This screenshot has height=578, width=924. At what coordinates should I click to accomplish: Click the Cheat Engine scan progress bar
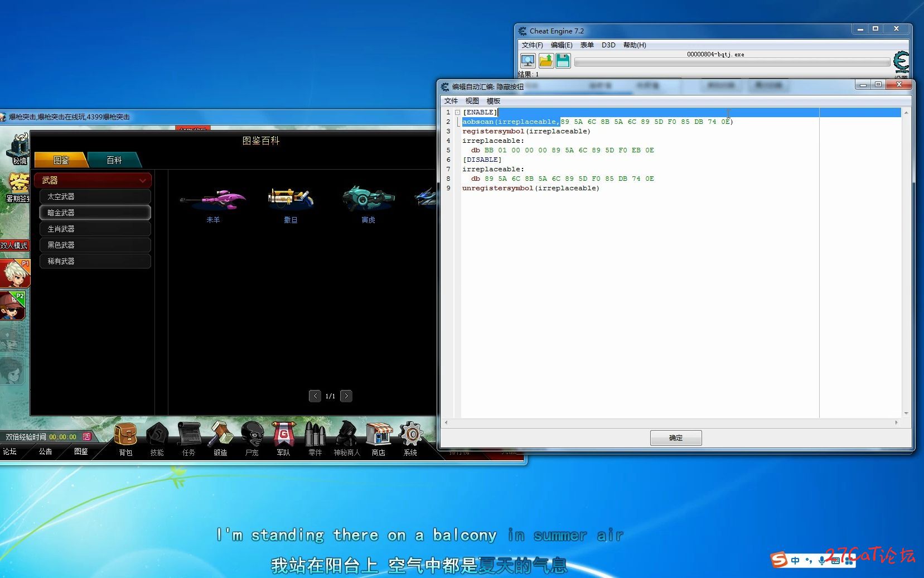(x=732, y=62)
